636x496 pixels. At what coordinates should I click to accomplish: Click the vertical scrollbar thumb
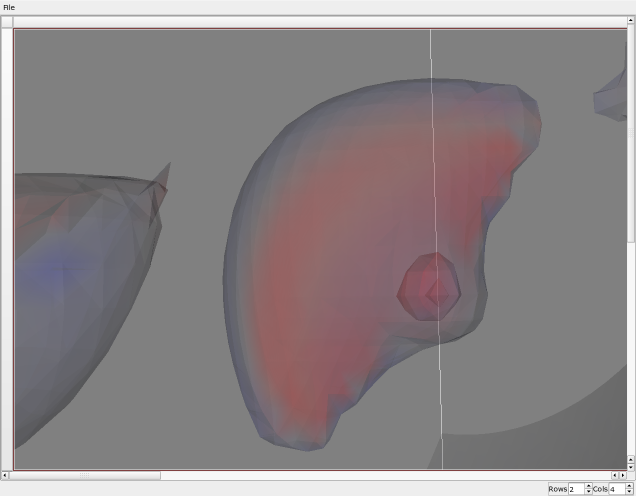point(631,133)
